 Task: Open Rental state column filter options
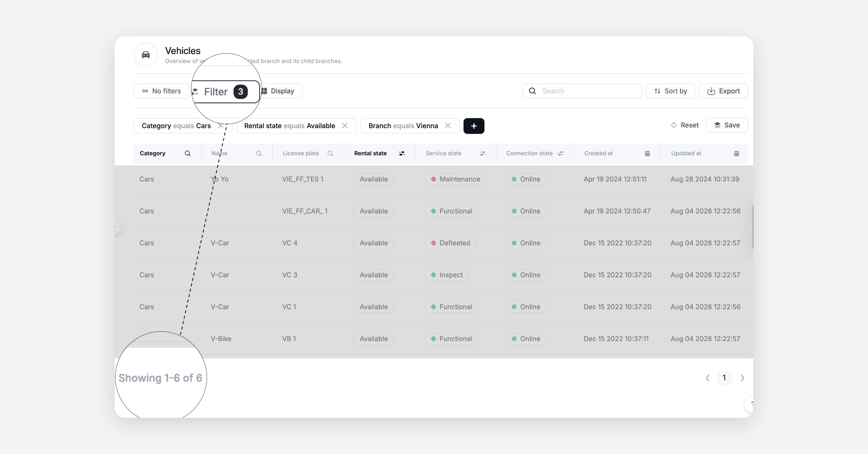(x=402, y=154)
